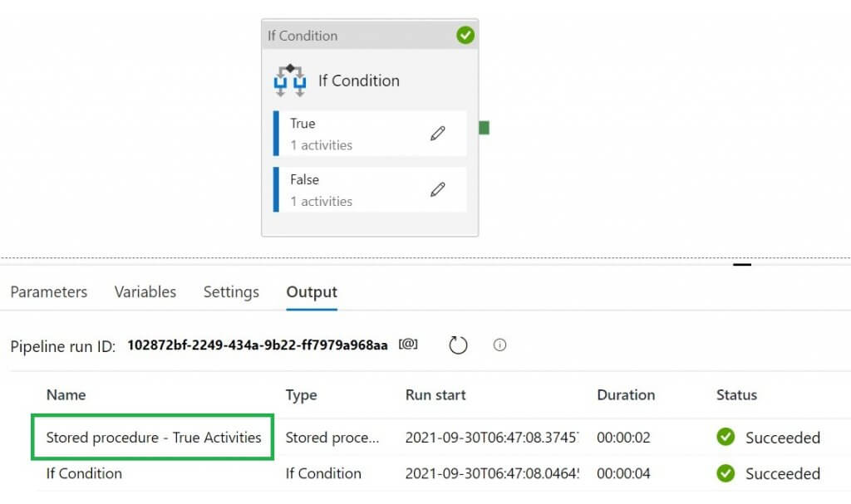The width and height of the screenshot is (851, 504).
Task: Refresh the pipeline run output
Action: [x=459, y=345]
